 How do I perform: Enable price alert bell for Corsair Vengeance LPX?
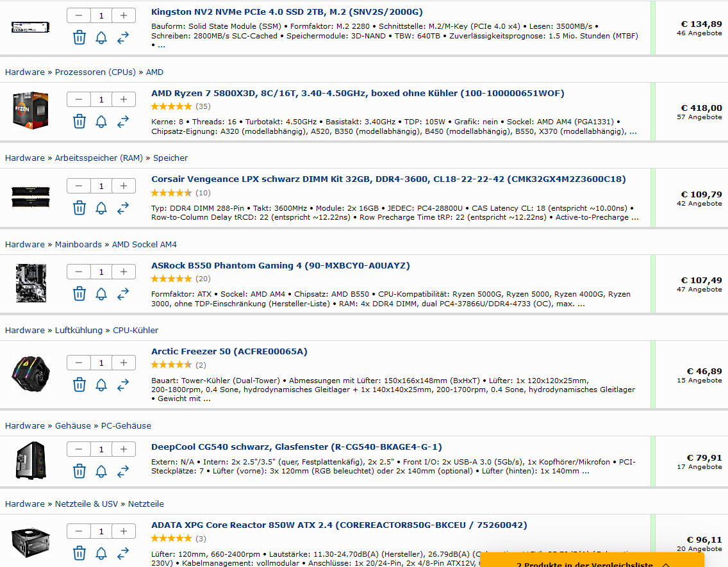coord(101,208)
